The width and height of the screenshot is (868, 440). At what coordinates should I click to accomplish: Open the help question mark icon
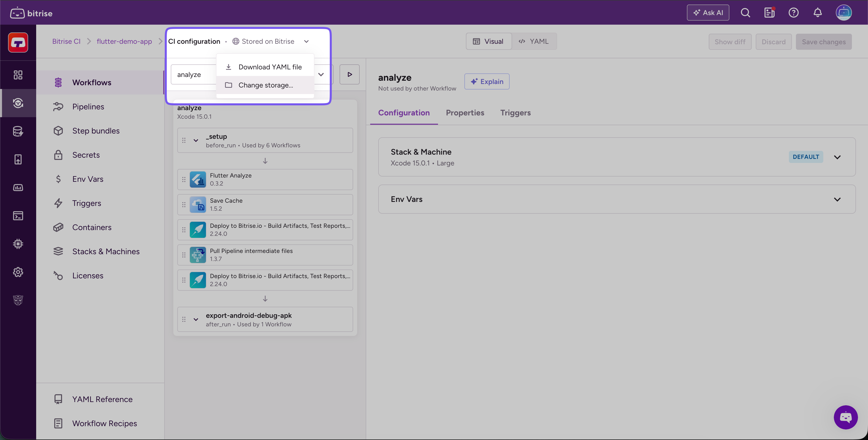pos(794,13)
